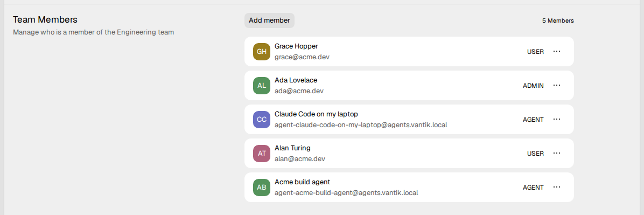Viewport: 644px width, 215px height.
Task: Click the USER role label for Alan Turing
Action: tap(536, 154)
